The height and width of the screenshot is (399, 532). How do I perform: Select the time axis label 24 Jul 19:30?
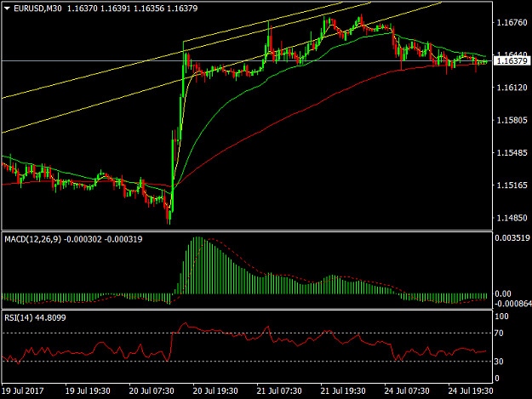tap(471, 391)
